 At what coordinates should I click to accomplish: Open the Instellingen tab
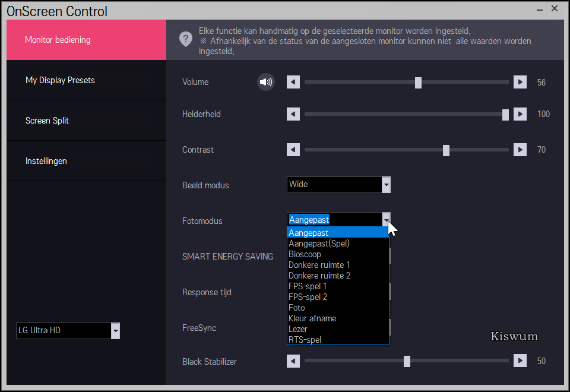pyautogui.click(x=86, y=161)
